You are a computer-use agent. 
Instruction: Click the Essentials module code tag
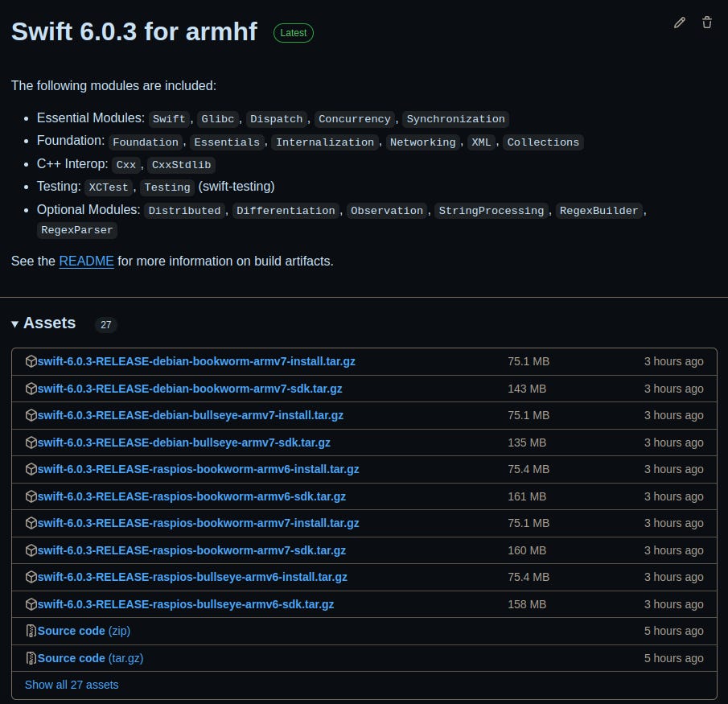point(227,142)
